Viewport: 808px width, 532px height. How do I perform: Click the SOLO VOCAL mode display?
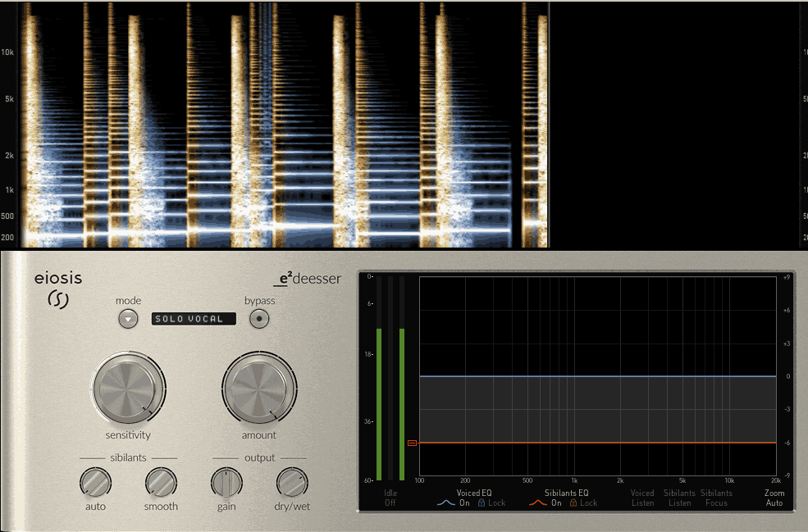point(194,319)
